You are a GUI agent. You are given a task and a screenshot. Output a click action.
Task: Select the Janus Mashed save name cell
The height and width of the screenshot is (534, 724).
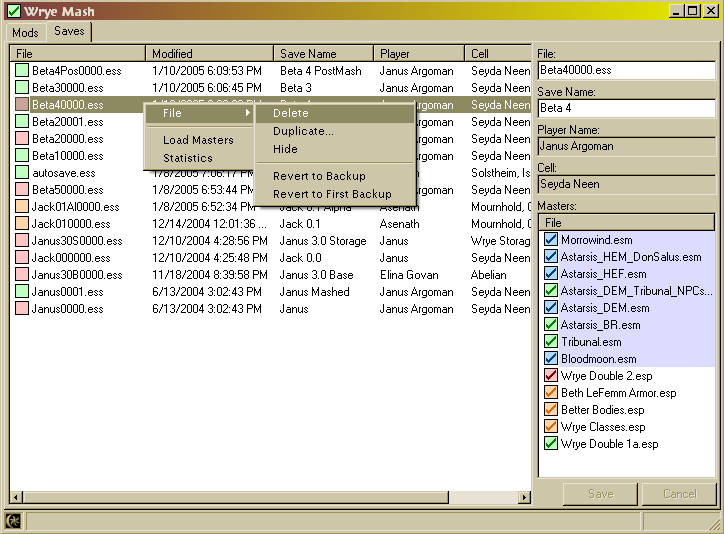point(314,292)
